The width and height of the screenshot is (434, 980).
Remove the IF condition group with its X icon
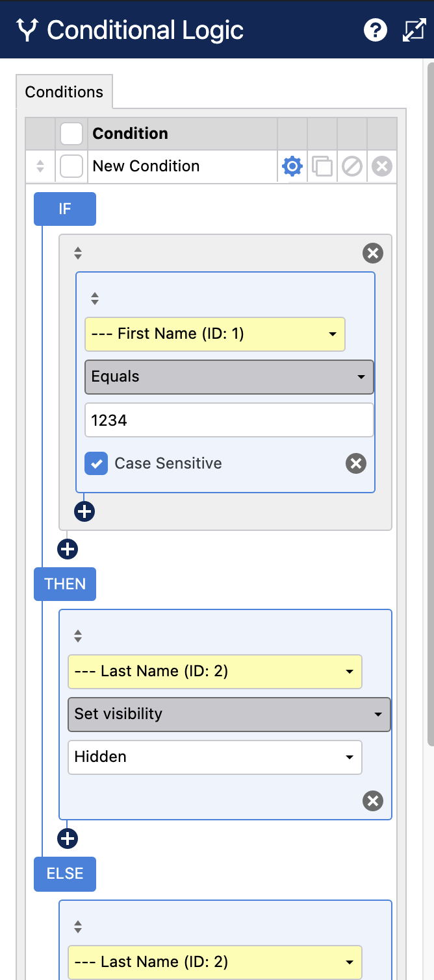(x=372, y=253)
